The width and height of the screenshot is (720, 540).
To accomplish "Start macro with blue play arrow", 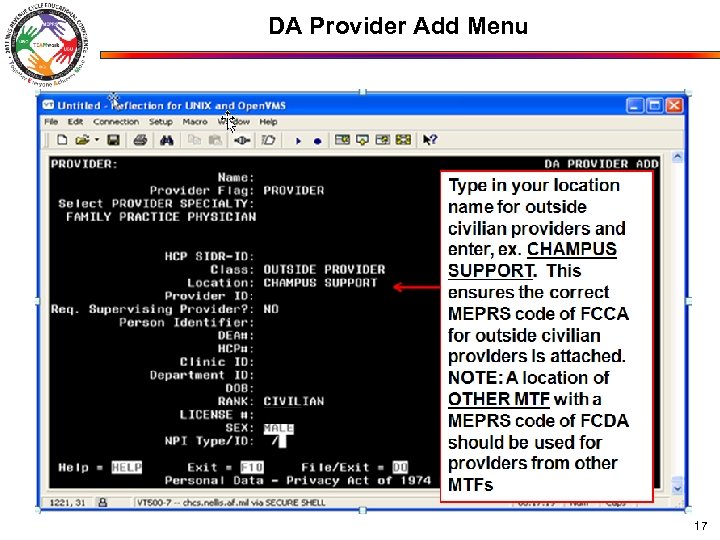I will pyautogui.click(x=298, y=141).
